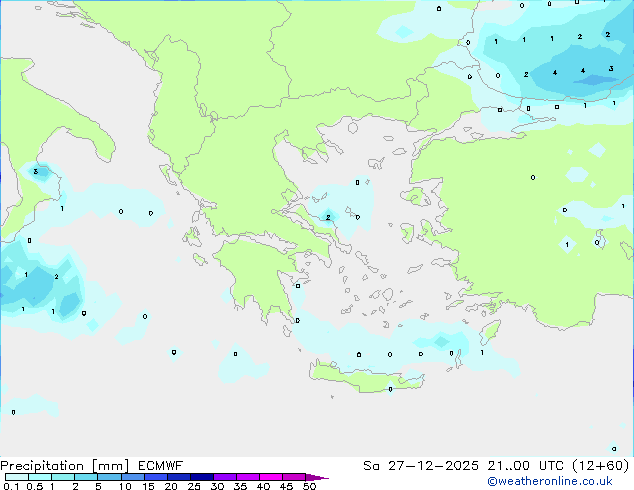
Task: Click the legend arrow tip above 50 mm
Action: click(x=317, y=478)
